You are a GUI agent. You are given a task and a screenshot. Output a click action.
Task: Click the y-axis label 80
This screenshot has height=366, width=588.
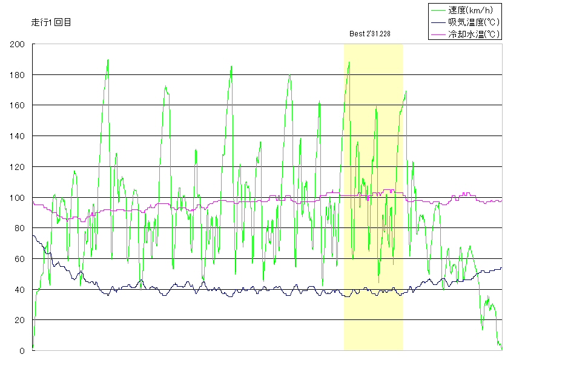pos(19,227)
